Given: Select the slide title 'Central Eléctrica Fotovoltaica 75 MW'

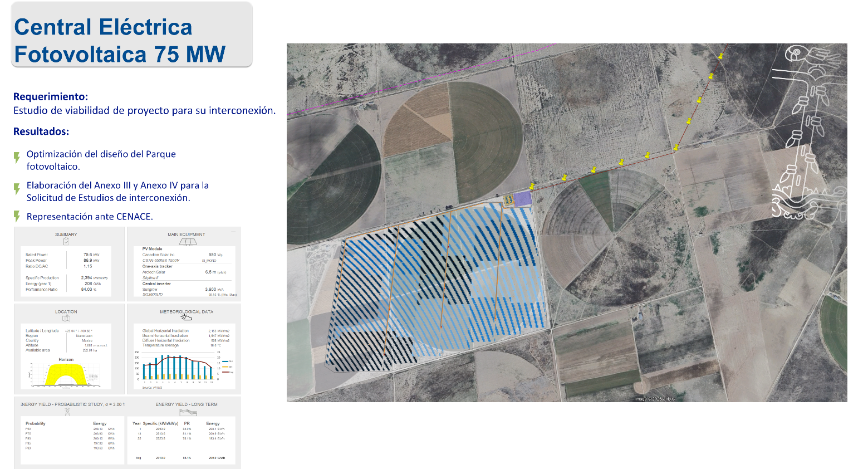Looking at the screenshot, I should point(120,41).
